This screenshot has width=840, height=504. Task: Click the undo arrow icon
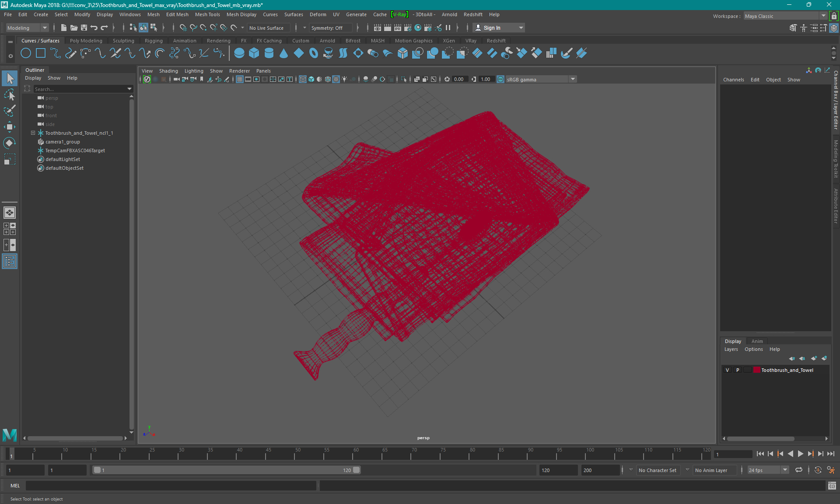click(x=94, y=28)
